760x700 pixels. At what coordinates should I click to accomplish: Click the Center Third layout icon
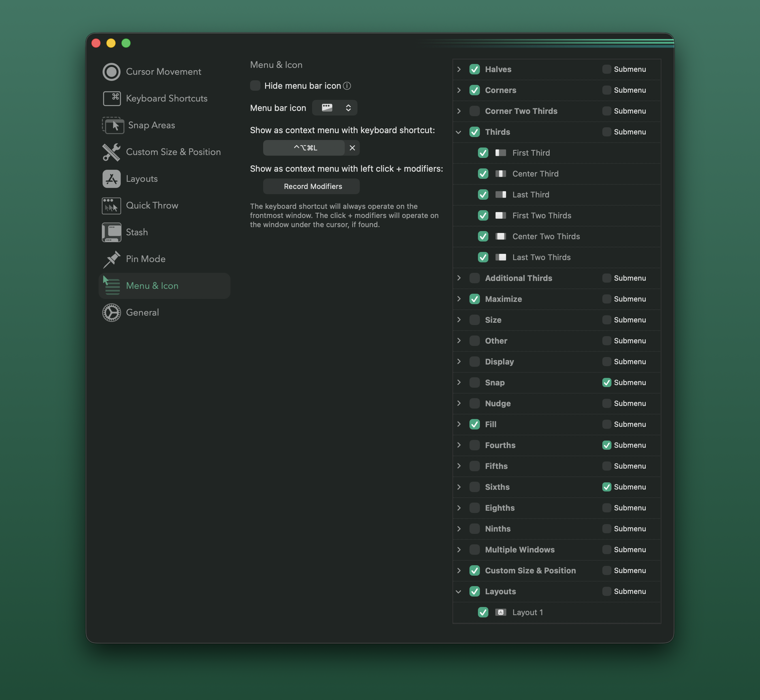coord(500,174)
